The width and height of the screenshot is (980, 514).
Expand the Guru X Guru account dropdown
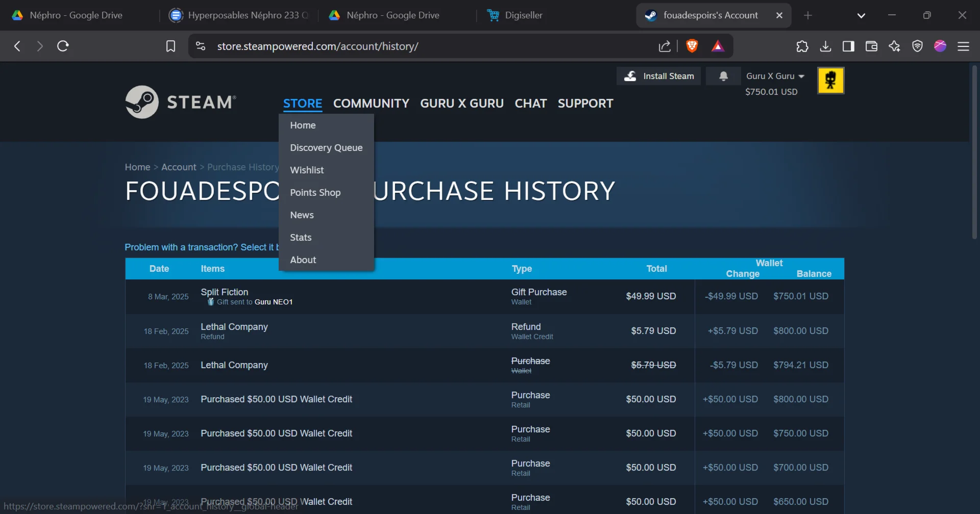[x=775, y=76]
